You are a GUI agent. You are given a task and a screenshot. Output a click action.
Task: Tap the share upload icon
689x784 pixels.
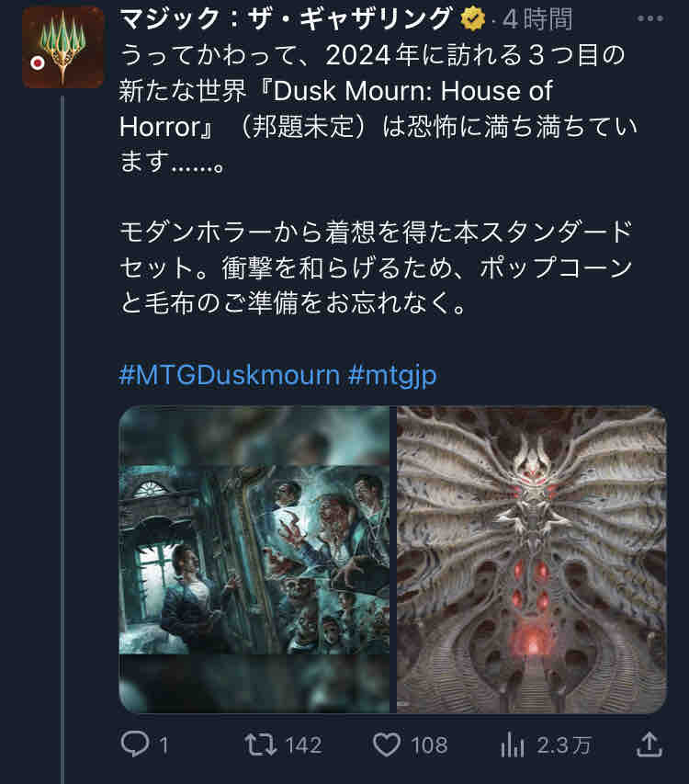[649, 744]
